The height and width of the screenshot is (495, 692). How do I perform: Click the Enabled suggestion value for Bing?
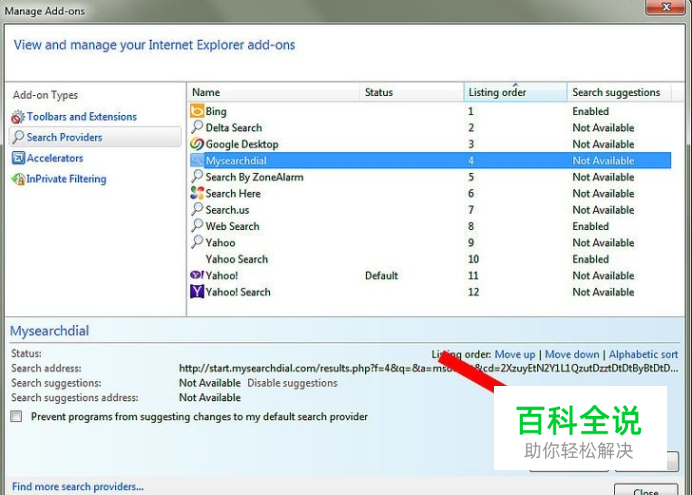point(590,111)
